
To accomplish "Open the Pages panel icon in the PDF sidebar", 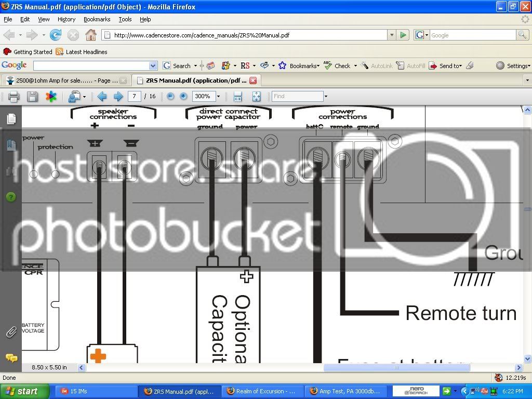I will [x=11, y=119].
